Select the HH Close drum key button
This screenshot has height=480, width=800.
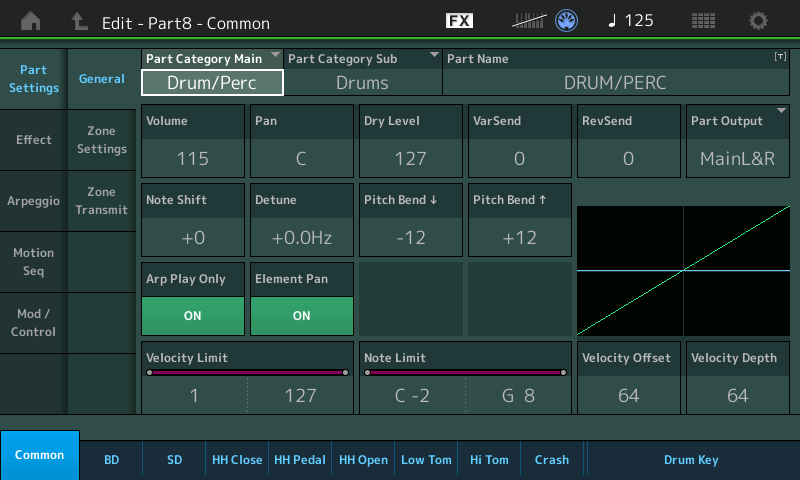[237, 460]
